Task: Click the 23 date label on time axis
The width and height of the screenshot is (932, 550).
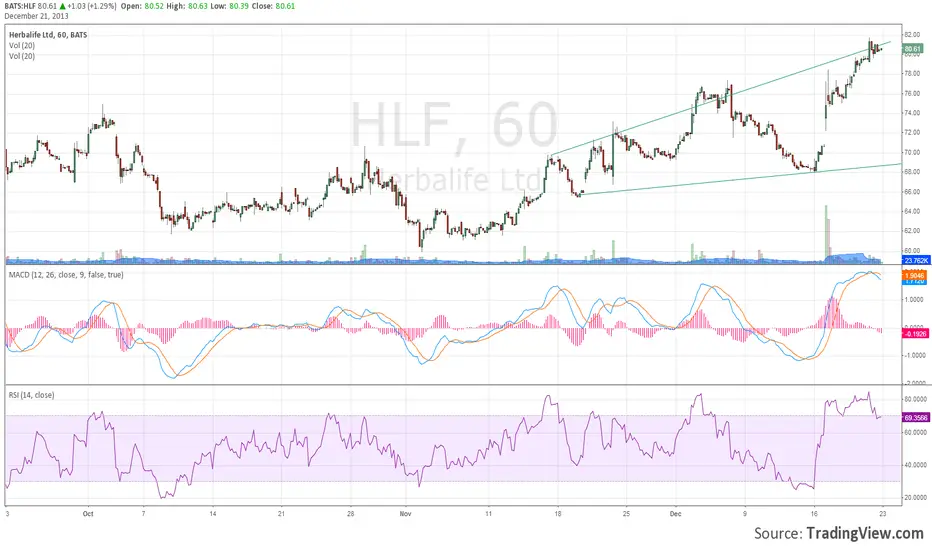Action: coord(882,513)
